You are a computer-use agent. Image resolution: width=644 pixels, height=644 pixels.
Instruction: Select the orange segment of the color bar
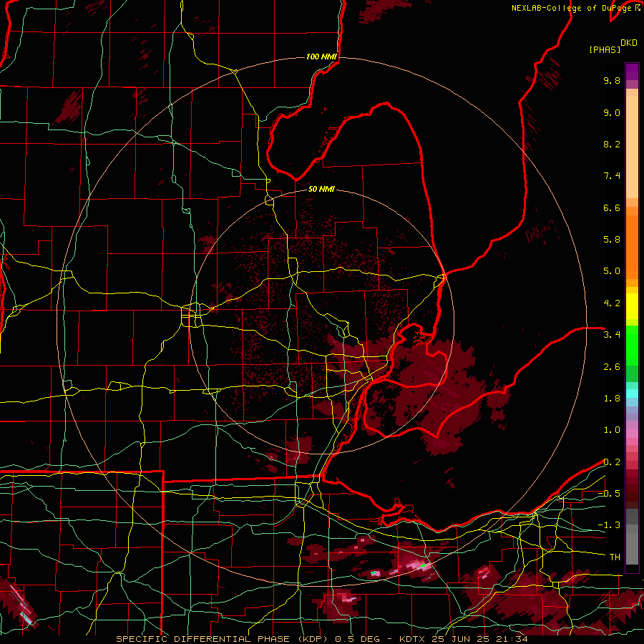click(632, 246)
